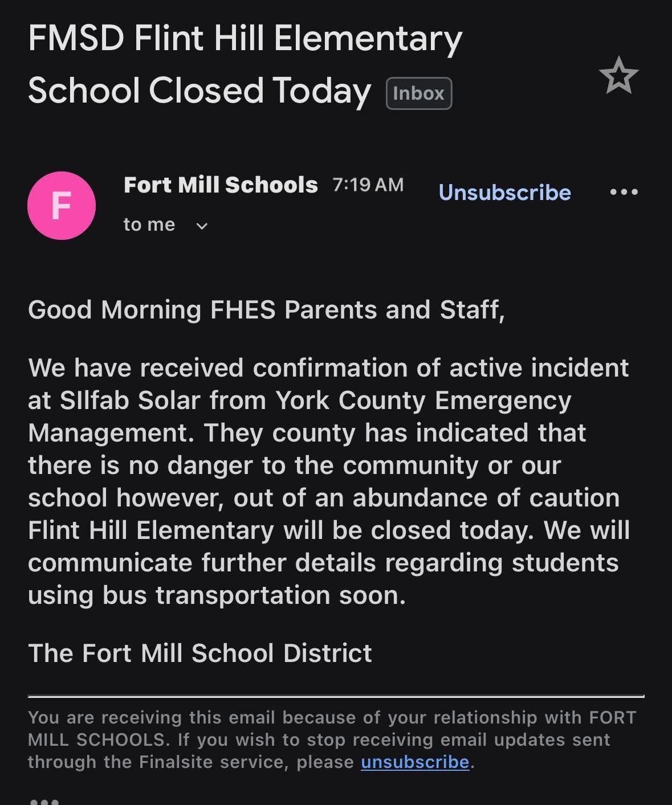Click the Inbox label tag

point(418,93)
